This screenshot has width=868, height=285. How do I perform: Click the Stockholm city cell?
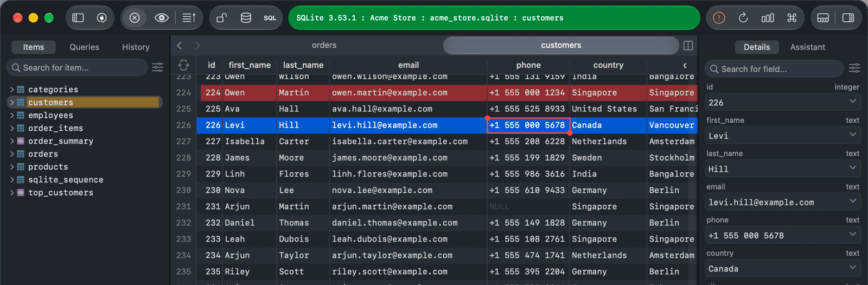(x=672, y=158)
